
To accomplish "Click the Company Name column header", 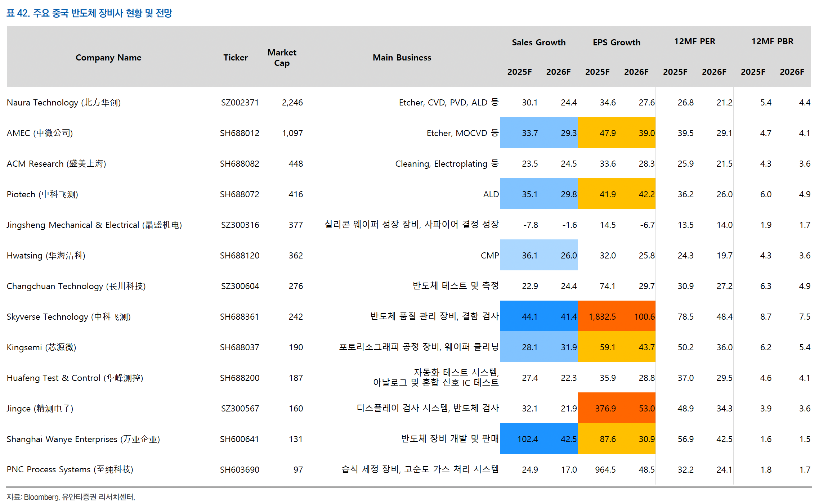I will tap(108, 58).
